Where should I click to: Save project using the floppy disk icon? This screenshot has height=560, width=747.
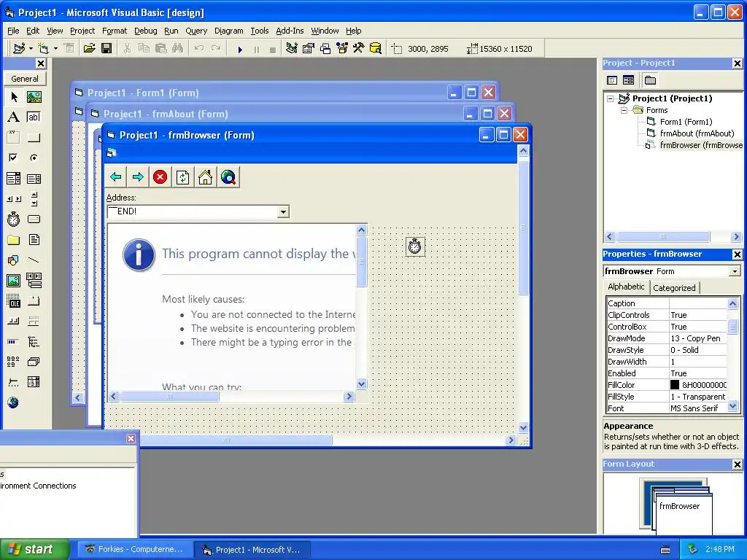coord(107,49)
